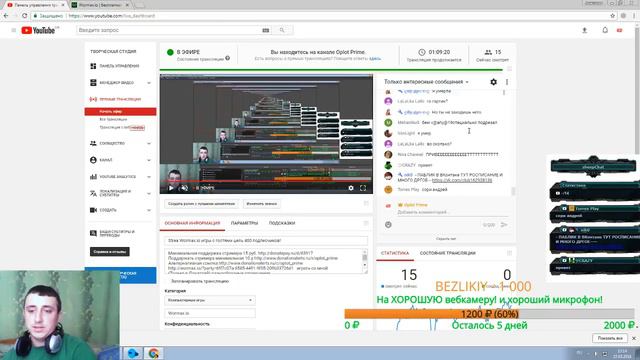The image size is (640, 360).
Task: Expand the Сообщество section chevron
Action: click(149, 144)
